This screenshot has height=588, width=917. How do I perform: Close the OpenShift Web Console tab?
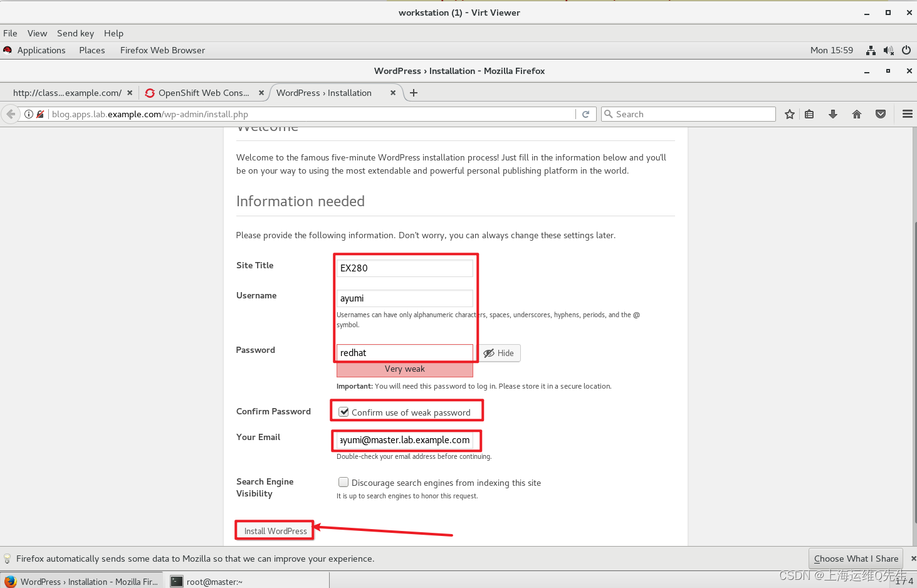pyautogui.click(x=261, y=93)
